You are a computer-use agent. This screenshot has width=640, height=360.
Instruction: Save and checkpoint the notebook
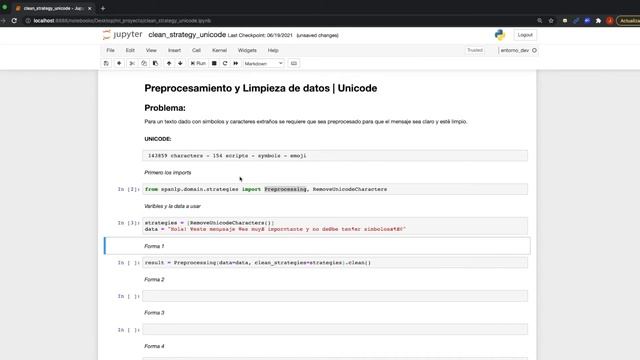pyautogui.click(x=106, y=63)
